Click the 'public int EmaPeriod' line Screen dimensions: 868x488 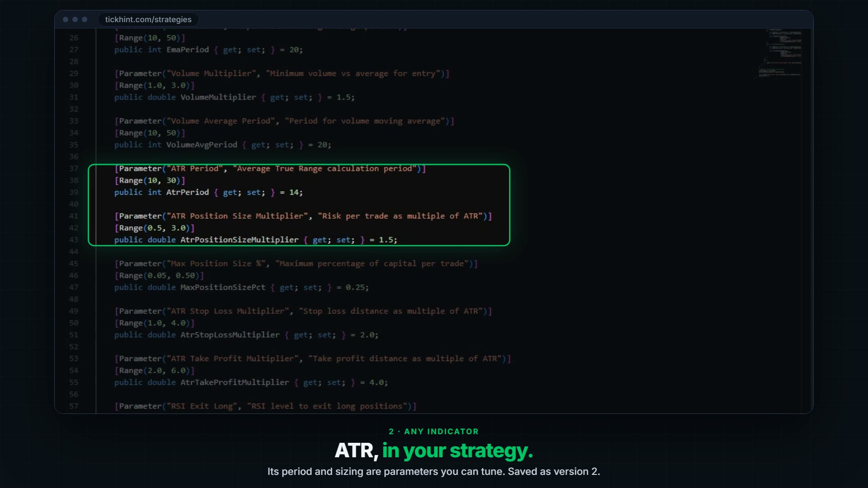click(x=208, y=50)
